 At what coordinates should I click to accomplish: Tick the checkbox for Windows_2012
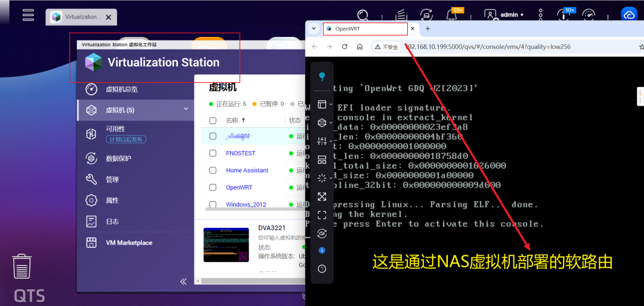point(213,204)
